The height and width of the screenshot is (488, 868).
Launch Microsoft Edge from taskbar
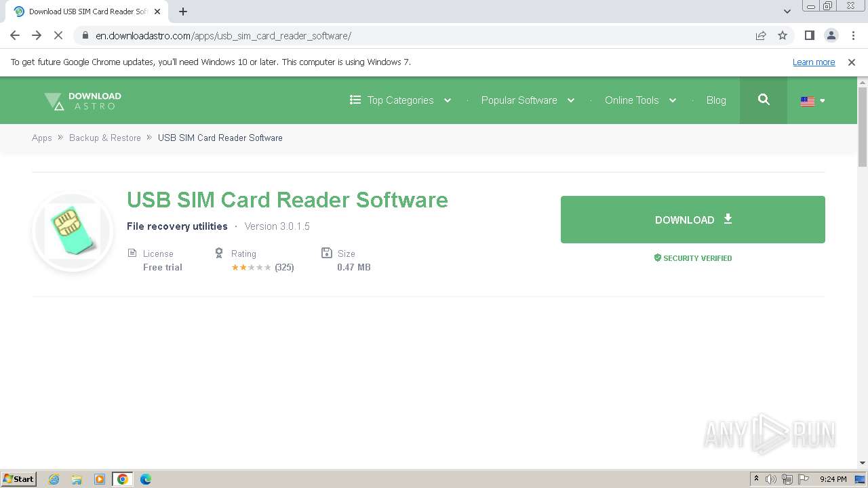pyautogui.click(x=146, y=479)
